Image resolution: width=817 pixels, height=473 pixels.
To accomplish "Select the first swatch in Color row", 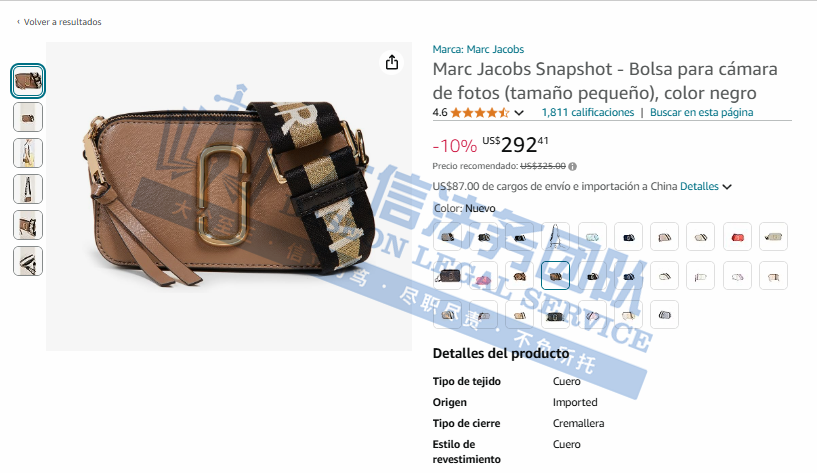I will 447,237.
